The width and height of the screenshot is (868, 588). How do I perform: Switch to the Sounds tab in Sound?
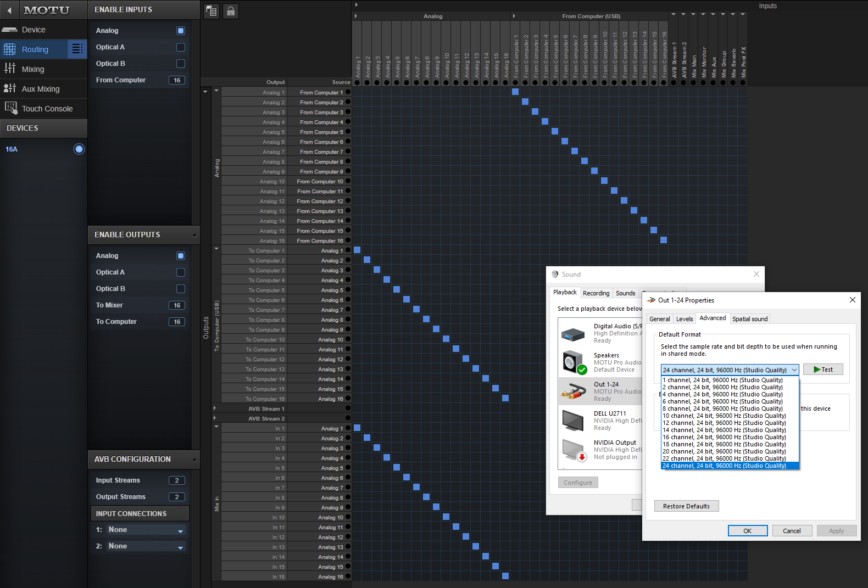(x=625, y=293)
